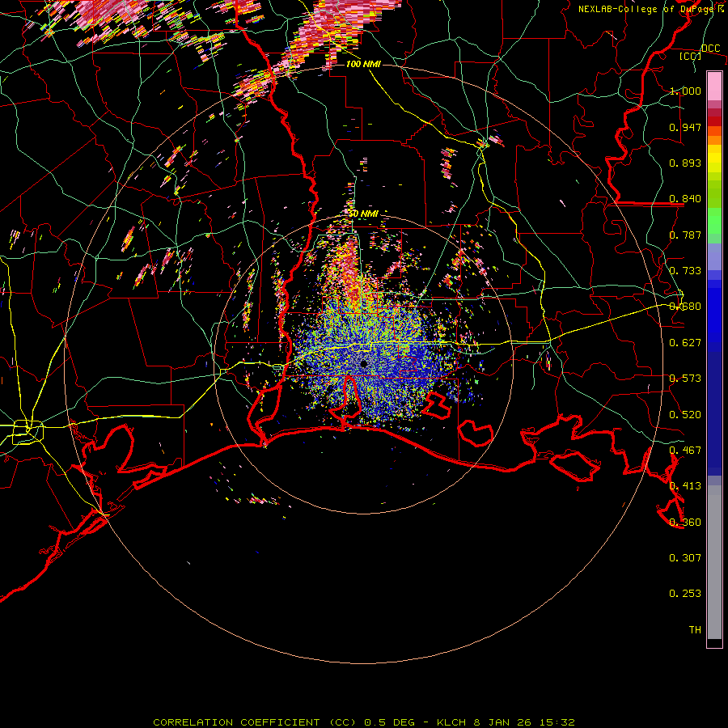Click the black KLCH radar site dot at the center
Image resolution: width=728 pixels, height=728 pixels.
coord(364,364)
